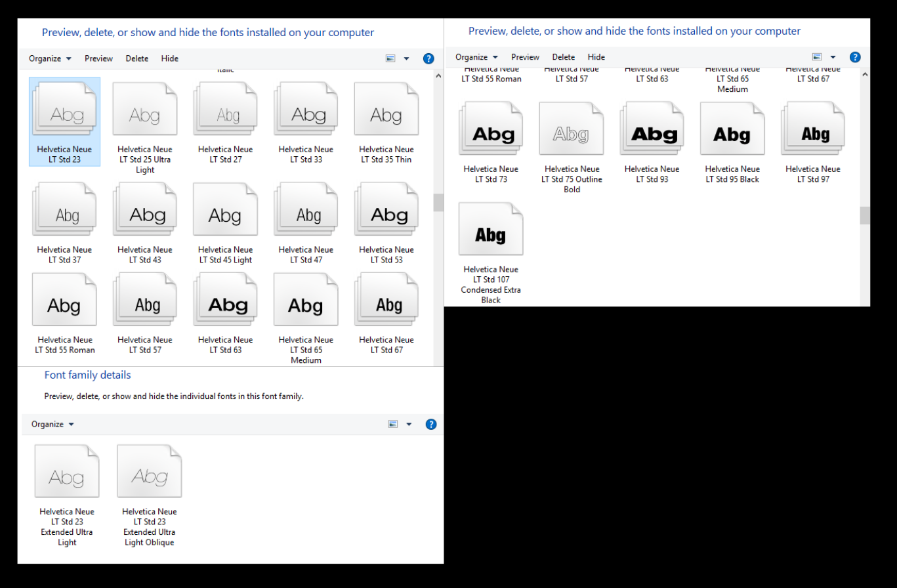
Task: Select Helvetica Neue LT Std 45 Light icon
Action: 225,209
